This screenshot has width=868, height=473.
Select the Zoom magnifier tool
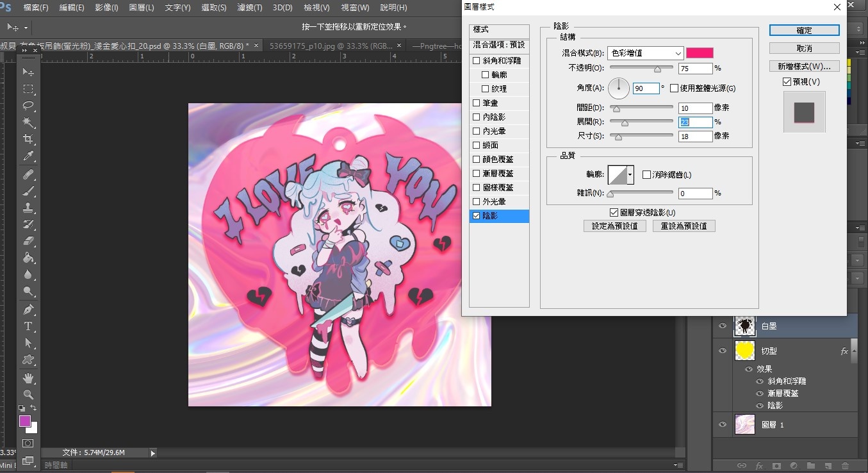[28, 395]
